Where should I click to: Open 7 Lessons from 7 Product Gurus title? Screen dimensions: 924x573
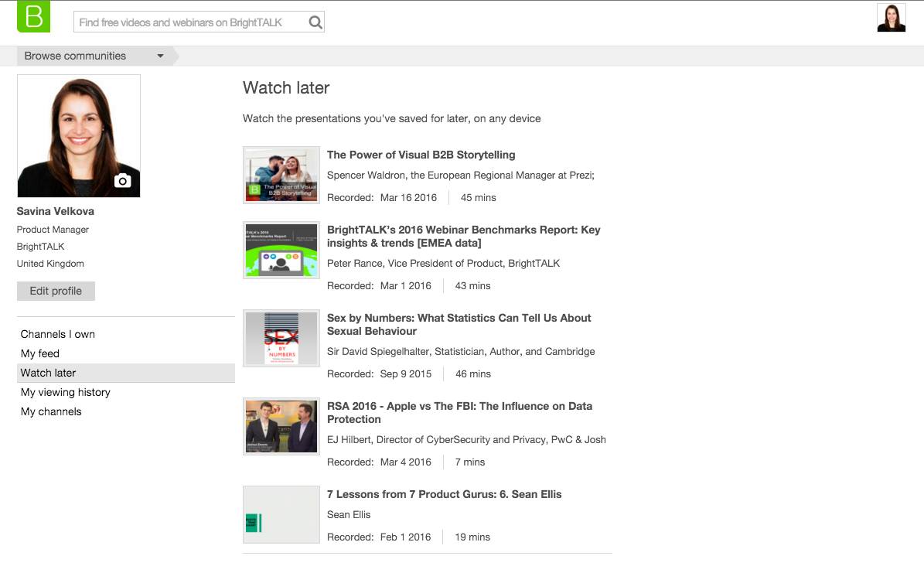pyautogui.click(x=444, y=495)
